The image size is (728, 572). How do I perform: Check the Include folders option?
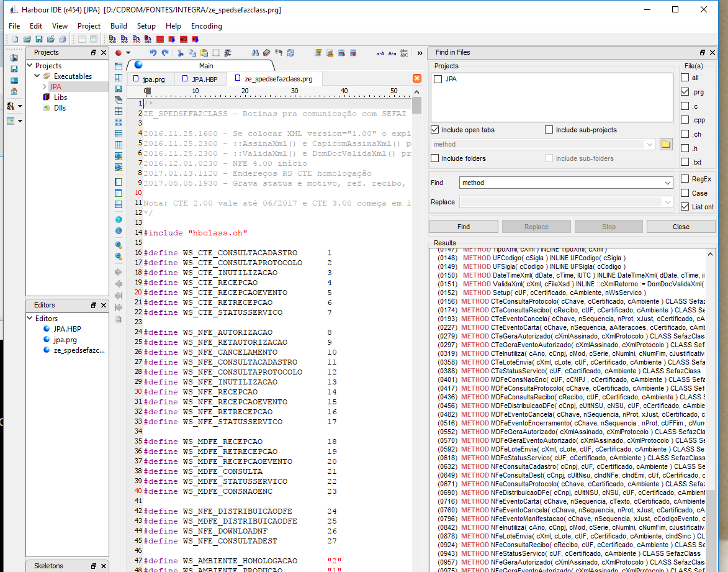pos(435,158)
